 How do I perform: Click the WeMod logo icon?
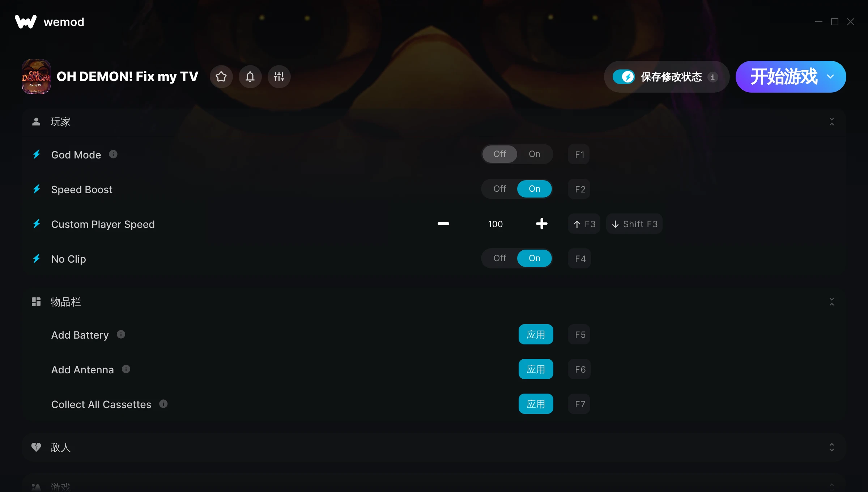(26, 22)
